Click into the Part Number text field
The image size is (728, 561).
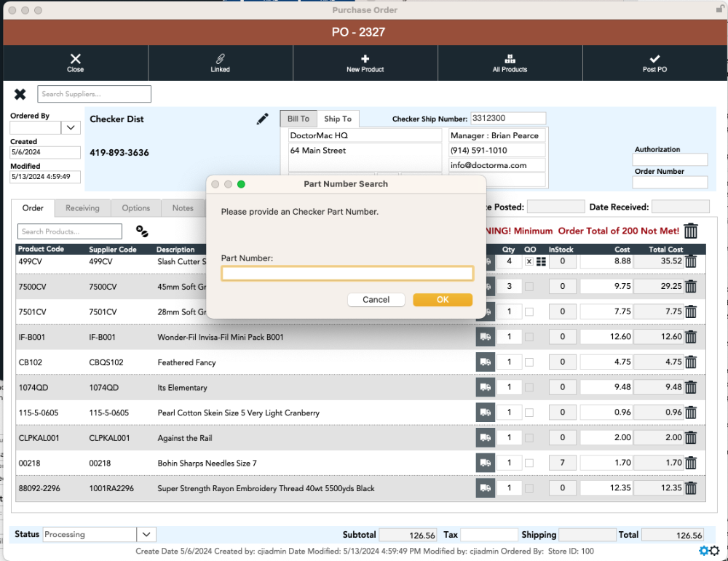[x=347, y=274]
